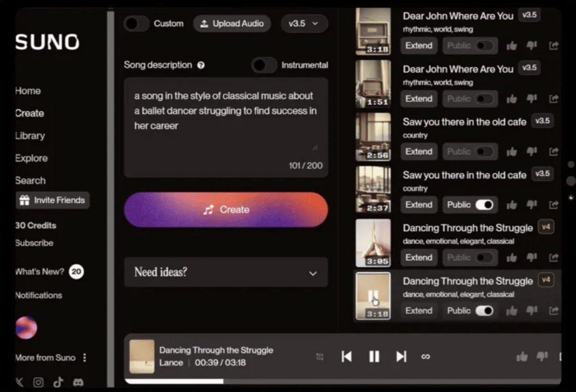
Task: Toggle Public for 2:56 Saw you there song
Action: click(x=484, y=152)
